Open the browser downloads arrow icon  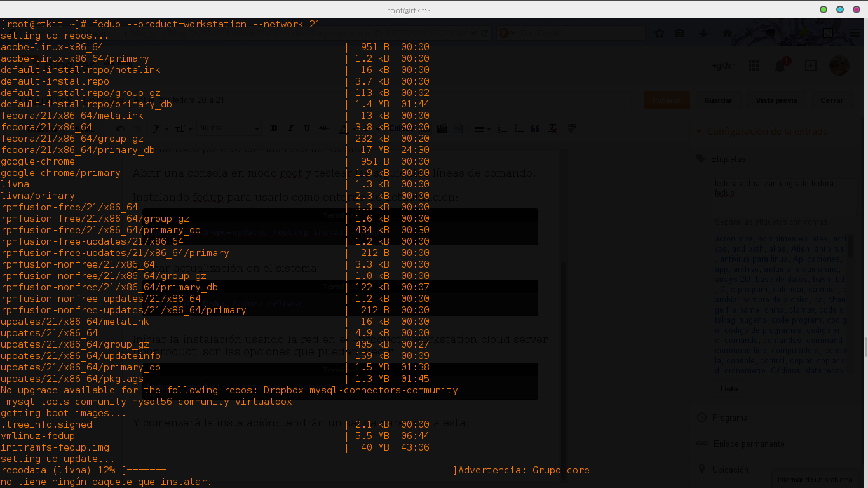(x=703, y=33)
